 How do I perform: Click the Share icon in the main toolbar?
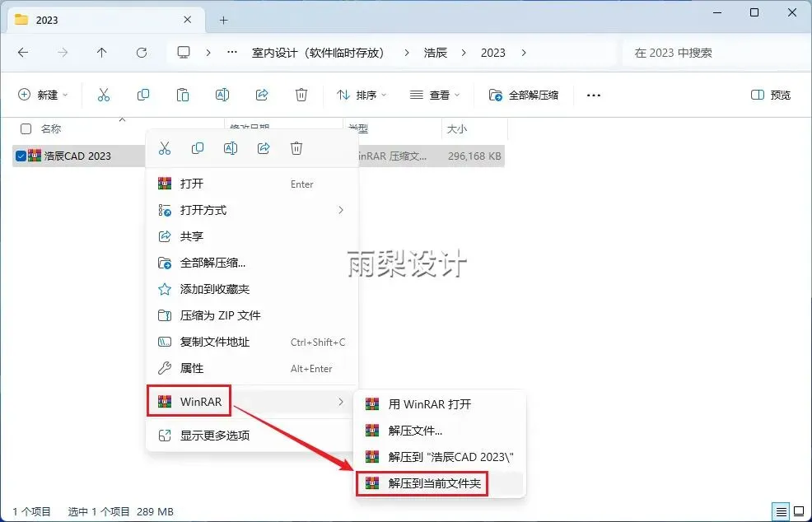tap(262, 95)
